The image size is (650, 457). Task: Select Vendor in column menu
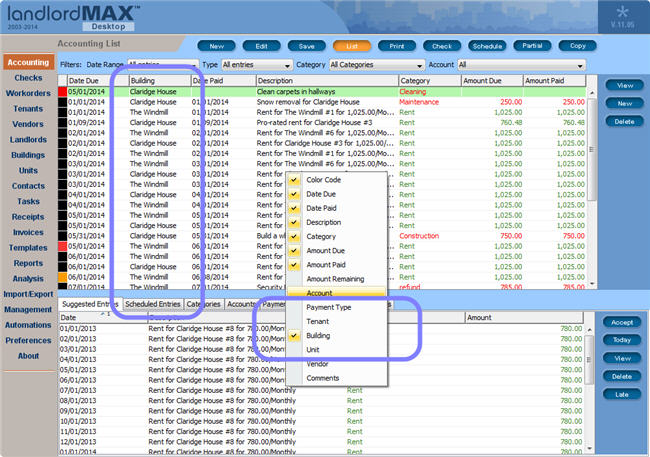coord(317,364)
